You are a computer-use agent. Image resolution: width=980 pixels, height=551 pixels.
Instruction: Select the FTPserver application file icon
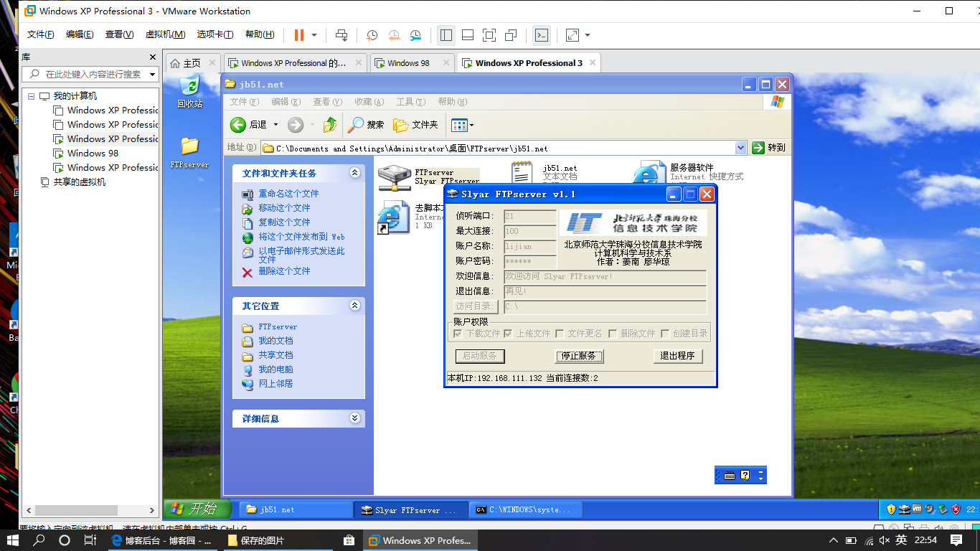tap(393, 177)
